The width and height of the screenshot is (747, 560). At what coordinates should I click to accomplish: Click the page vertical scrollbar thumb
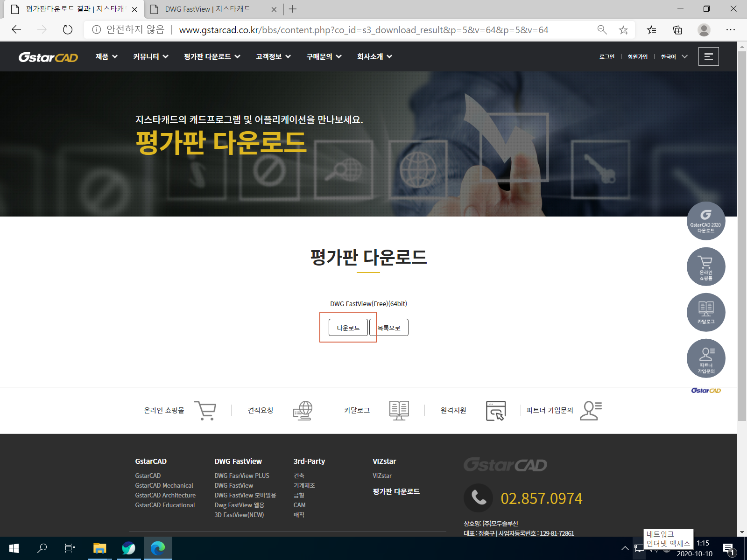pyautogui.click(x=742, y=236)
